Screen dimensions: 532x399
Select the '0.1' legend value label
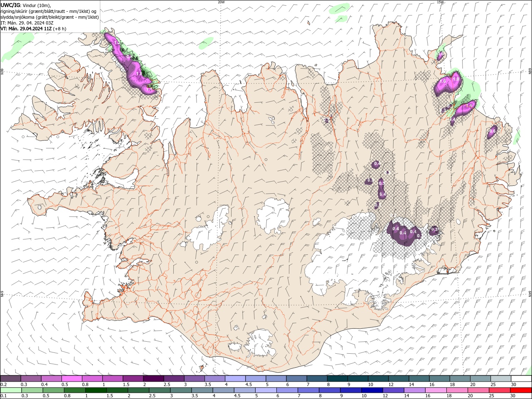3,396
